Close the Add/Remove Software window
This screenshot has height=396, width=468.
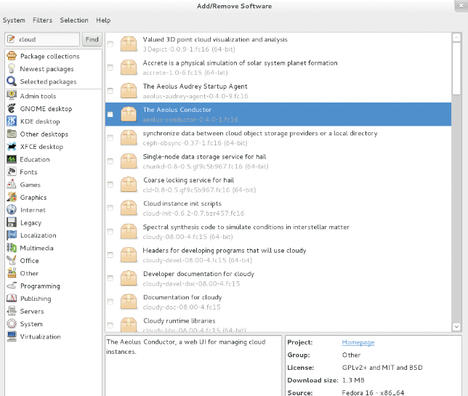pos(461,6)
